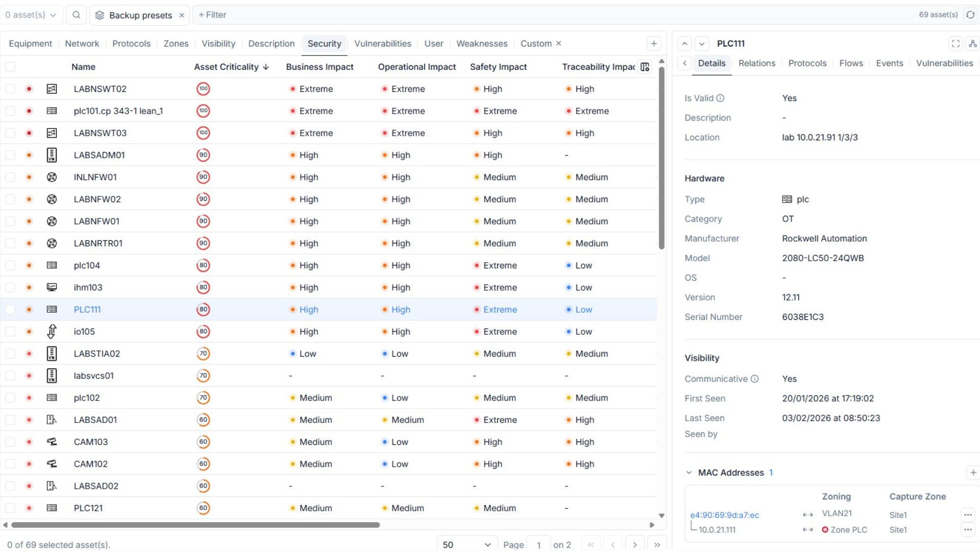Click the camera icon next to CAM103
The width and height of the screenshot is (980, 551).
point(52,442)
